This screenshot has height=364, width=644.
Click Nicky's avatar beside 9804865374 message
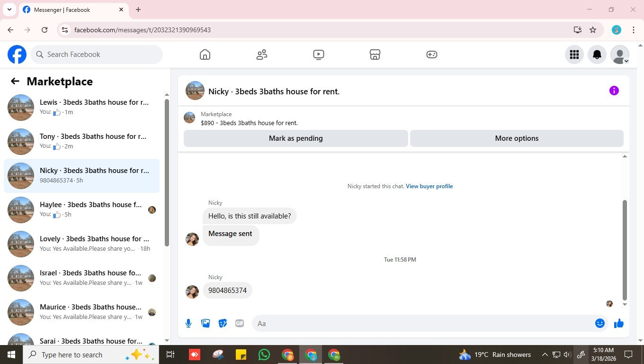pos(192,291)
